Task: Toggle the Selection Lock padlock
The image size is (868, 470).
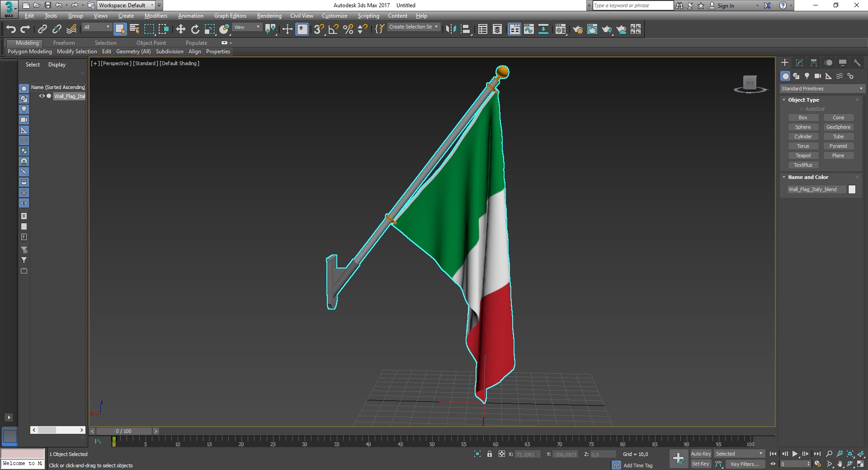Action: pyautogui.click(x=490, y=454)
